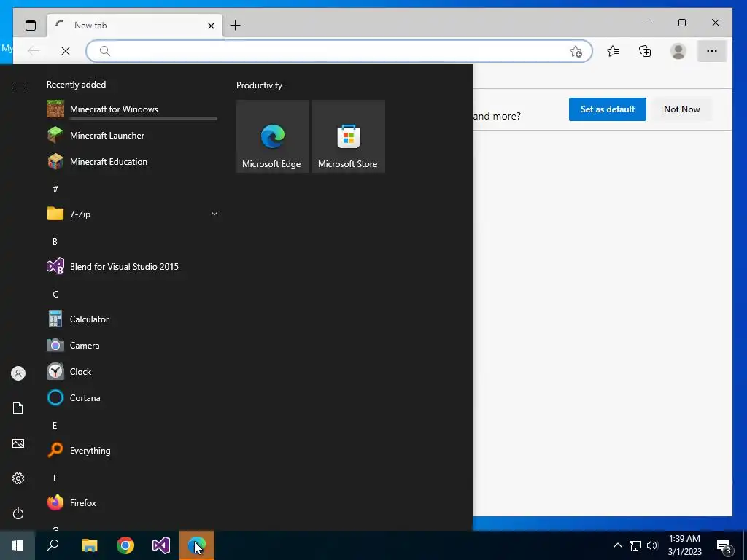Open Documents from Start sidebar

click(x=18, y=408)
